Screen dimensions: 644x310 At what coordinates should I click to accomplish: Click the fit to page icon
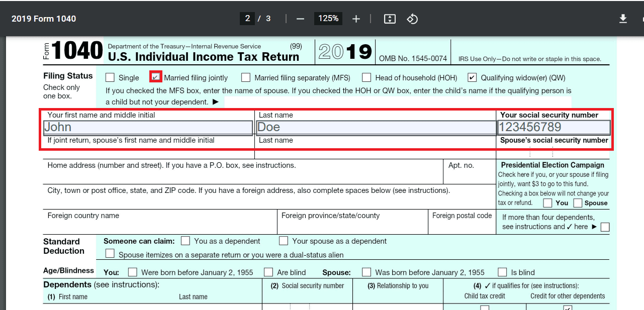click(x=390, y=19)
